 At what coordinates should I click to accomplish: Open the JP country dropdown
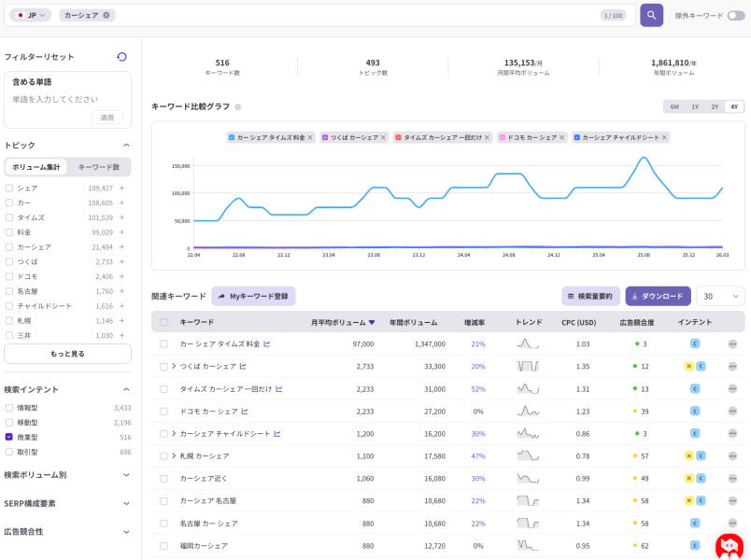31,15
